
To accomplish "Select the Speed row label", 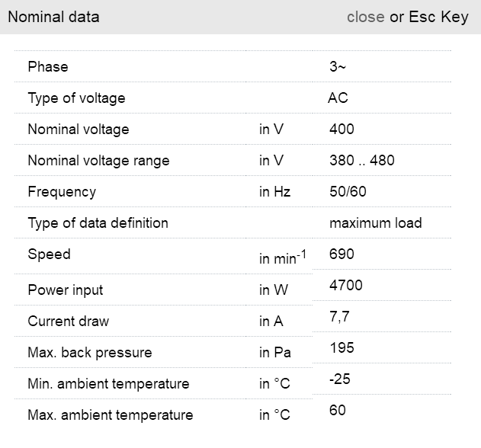I will 49,254.
